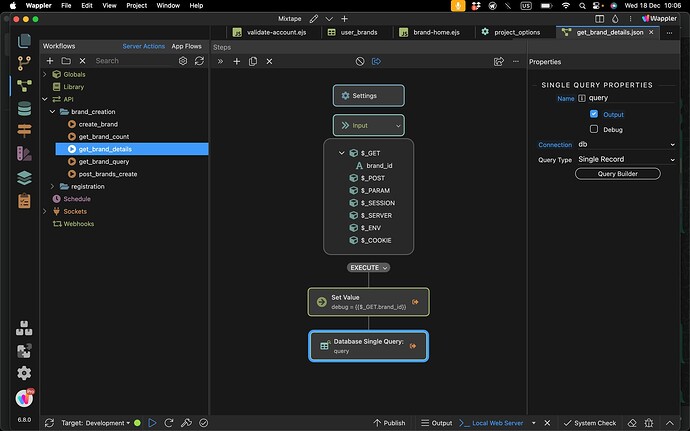Open the Local Web Server terminal
This screenshot has width=690, height=431.
coord(491,423)
